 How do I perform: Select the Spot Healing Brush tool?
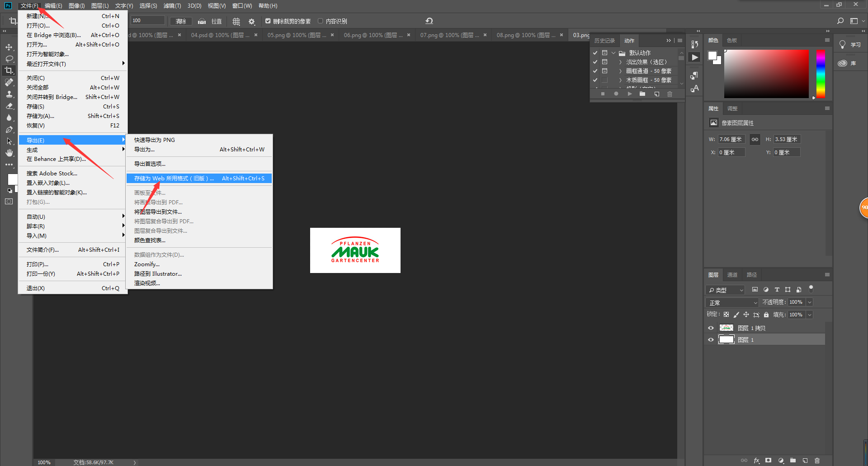tap(9, 82)
